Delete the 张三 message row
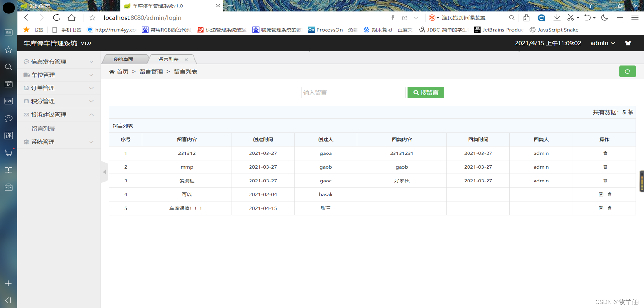The image size is (644, 308). tap(610, 208)
